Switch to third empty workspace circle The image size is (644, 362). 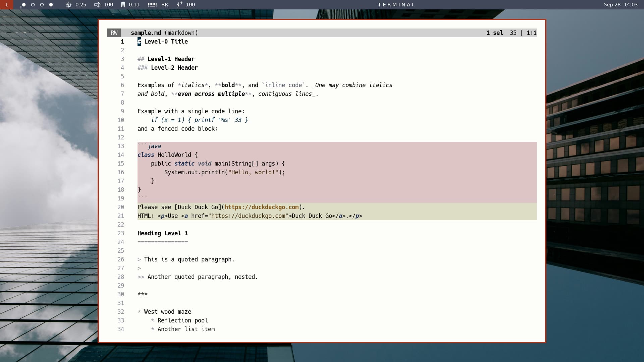42,5
